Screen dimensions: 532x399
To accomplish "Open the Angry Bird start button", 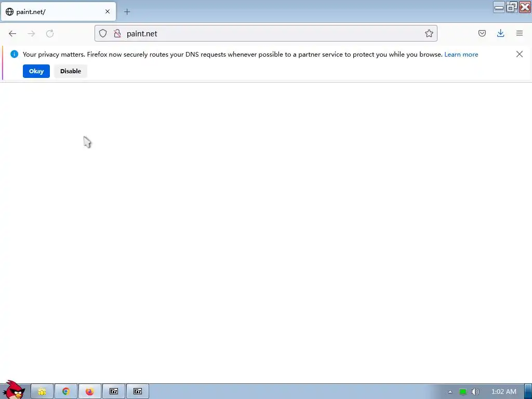I will (14, 390).
